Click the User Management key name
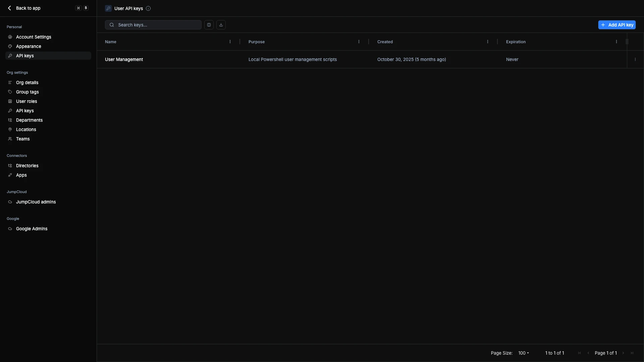 coord(124,59)
